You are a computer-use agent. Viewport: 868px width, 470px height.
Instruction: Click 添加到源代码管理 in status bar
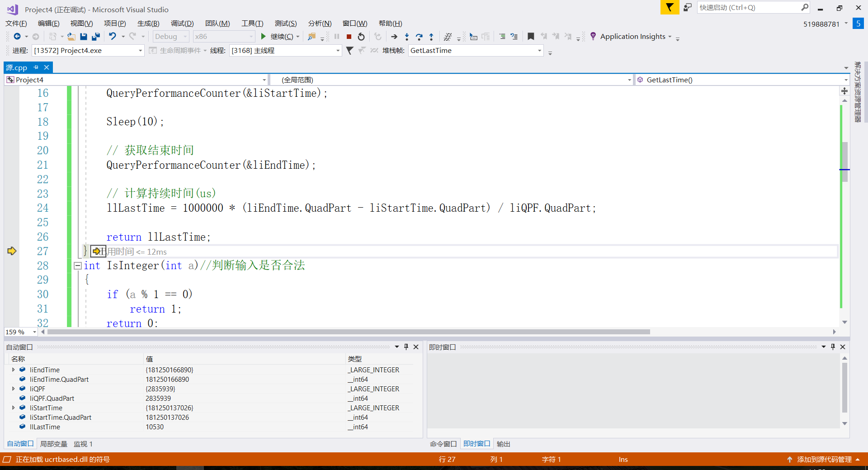tap(824, 459)
